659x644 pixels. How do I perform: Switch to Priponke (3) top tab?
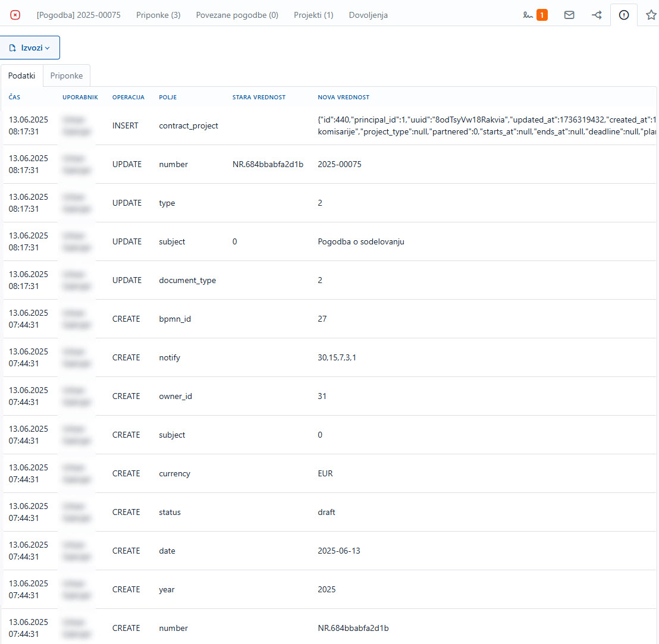pyautogui.click(x=158, y=15)
